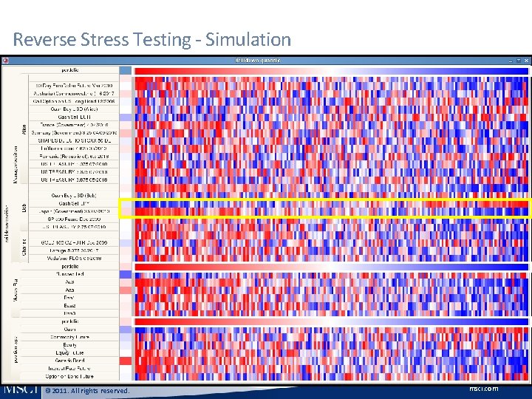Click the Moody's Rating group label
This screenshot has height=399, width=532.
coord(16,290)
